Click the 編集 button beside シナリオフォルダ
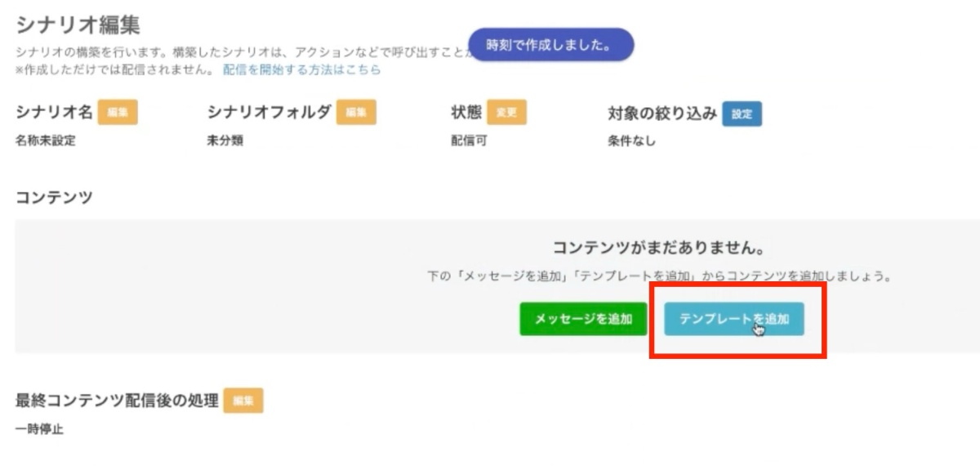 pyautogui.click(x=356, y=113)
